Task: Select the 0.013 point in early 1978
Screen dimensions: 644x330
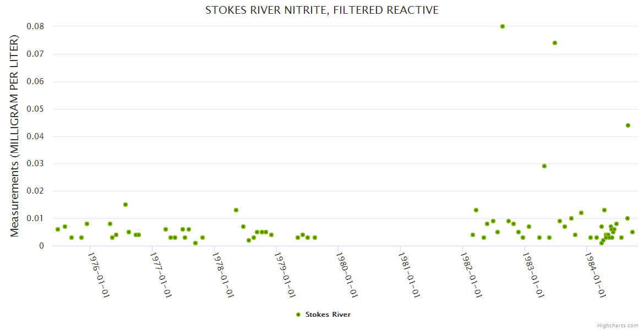Action: point(236,210)
